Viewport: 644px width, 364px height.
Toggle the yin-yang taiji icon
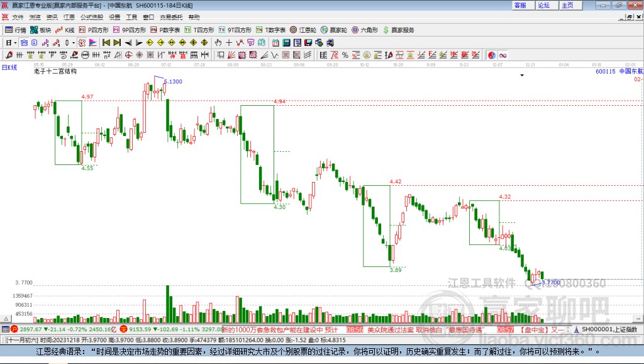pyautogui.click(x=492, y=55)
